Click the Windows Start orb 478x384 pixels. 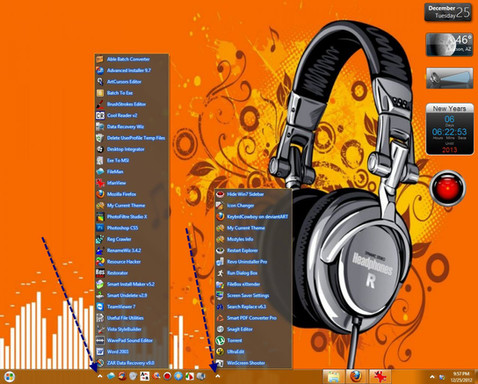(10, 377)
